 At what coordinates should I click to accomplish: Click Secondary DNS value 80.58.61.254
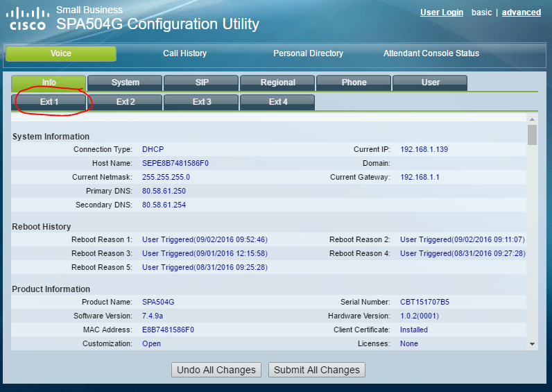tap(164, 205)
